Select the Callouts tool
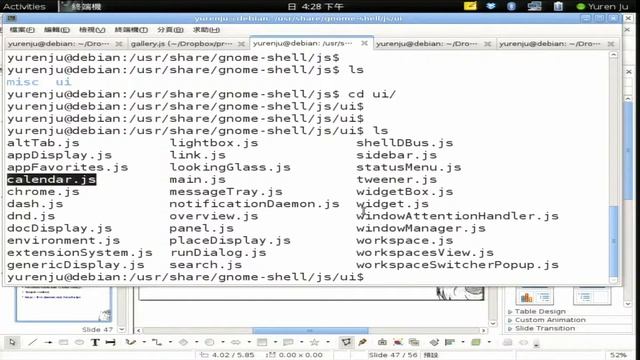This screenshot has height=360, width=640. [x=288, y=342]
